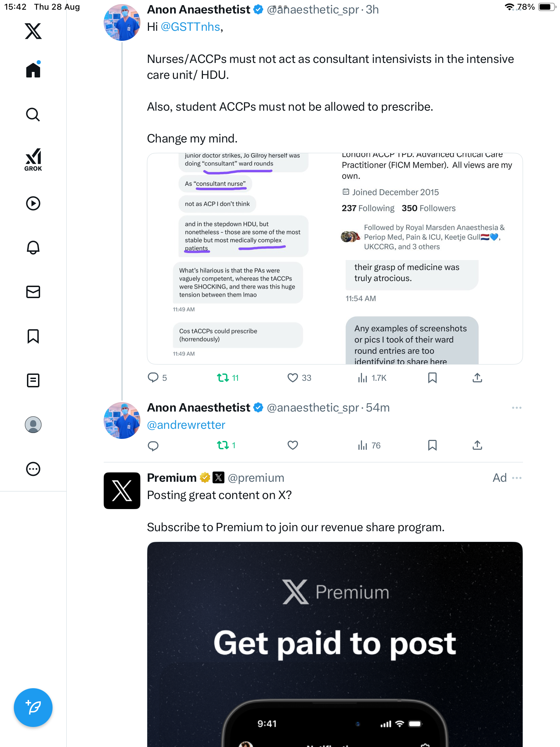Open the Notifications bell icon
560x747 pixels.
(x=33, y=247)
